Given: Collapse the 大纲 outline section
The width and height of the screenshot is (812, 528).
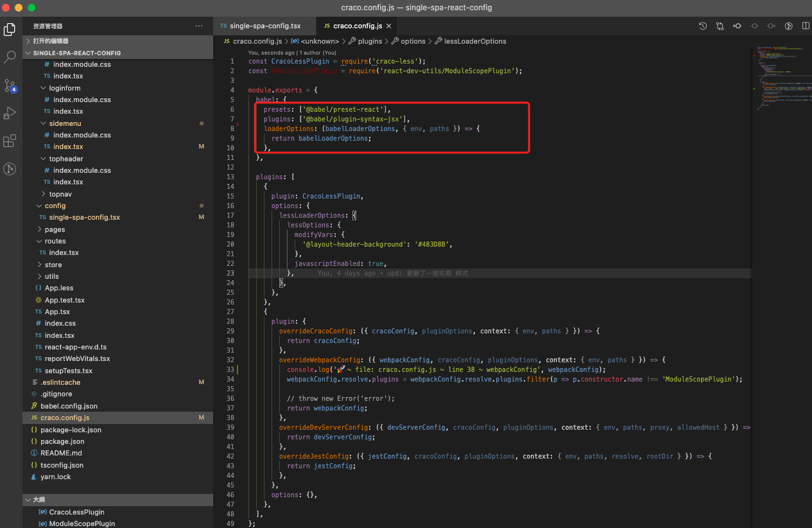Looking at the screenshot, I should click(37, 499).
